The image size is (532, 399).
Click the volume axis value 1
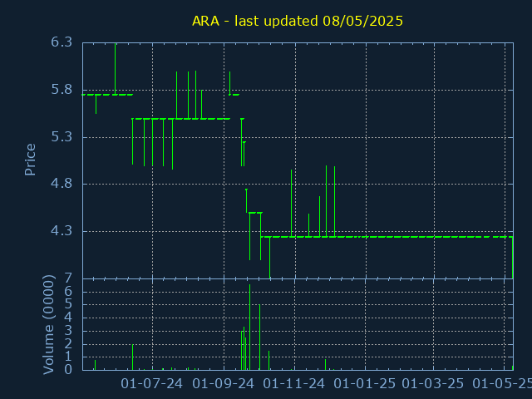pyautogui.click(x=68, y=357)
